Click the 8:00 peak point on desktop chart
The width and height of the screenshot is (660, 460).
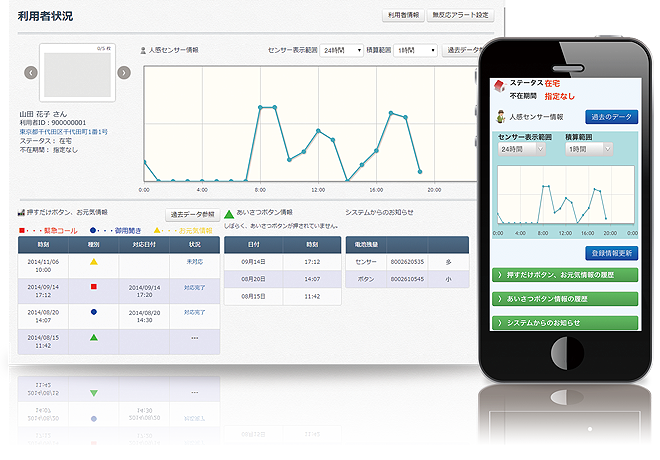point(260,108)
